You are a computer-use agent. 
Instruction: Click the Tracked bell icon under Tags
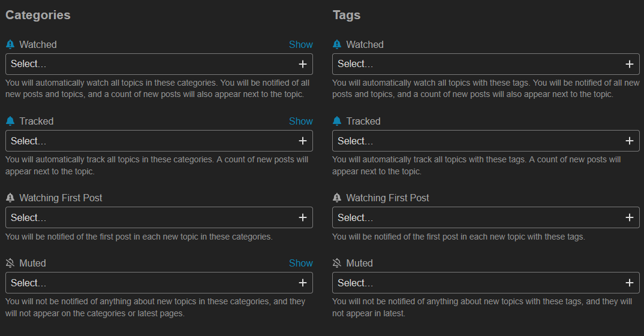pos(337,121)
